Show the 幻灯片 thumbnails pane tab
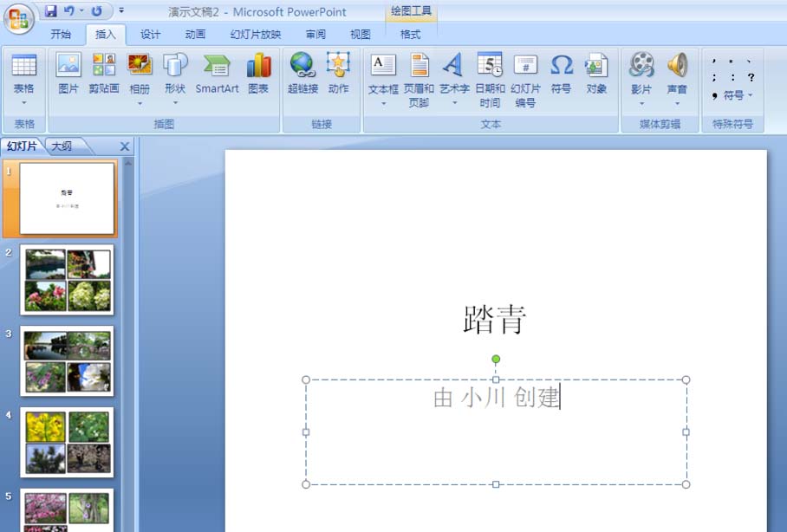This screenshot has width=787, height=532. click(x=22, y=146)
